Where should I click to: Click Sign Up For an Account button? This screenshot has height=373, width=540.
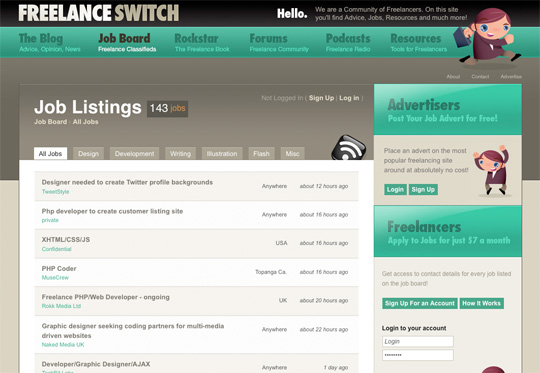[x=419, y=303]
